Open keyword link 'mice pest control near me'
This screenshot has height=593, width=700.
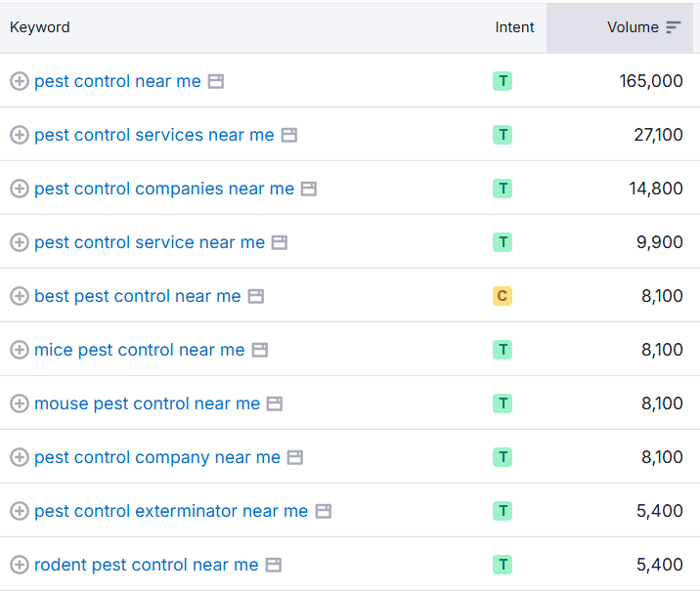140,351
